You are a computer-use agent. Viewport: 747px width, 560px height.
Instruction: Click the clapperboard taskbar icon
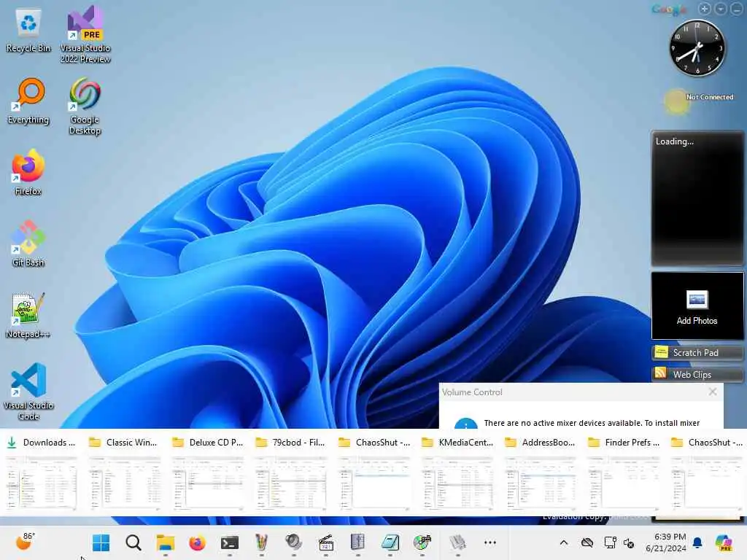[325, 542]
